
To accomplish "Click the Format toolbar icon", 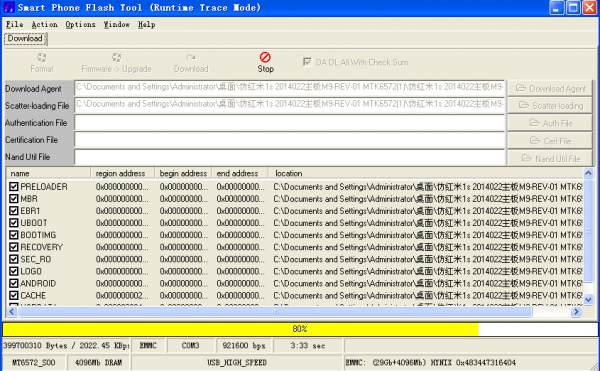I will [42, 57].
